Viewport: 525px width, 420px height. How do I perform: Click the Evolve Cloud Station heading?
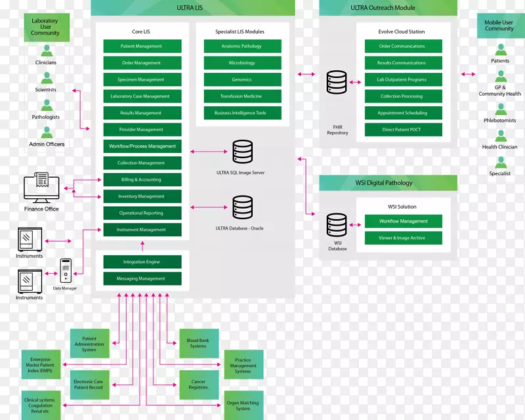[x=402, y=31]
